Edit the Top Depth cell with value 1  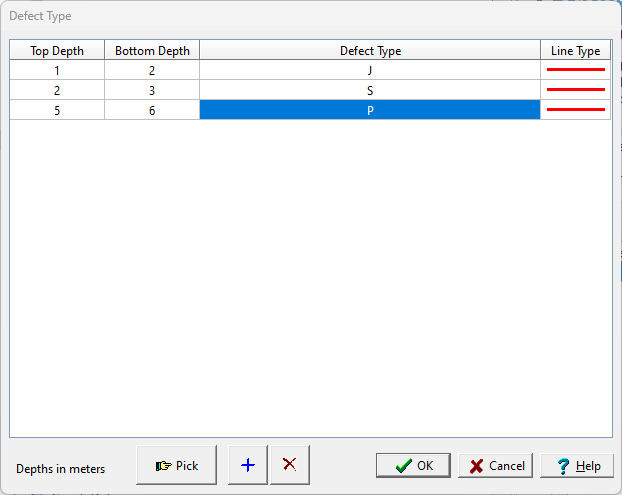(57, 70)
